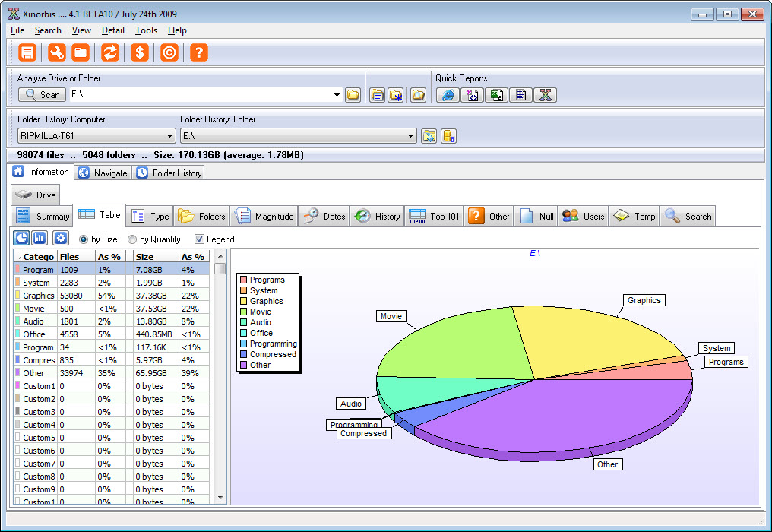Open help with the orange question mark icon

point(198,52)
